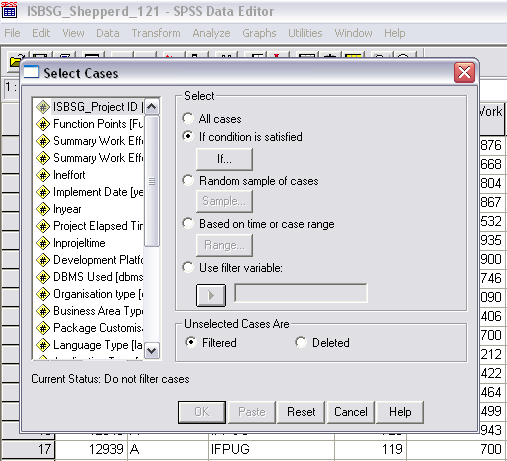Select Business Area Type variable
This screenshot has height=461, width=507.
[x=89, y=311]
